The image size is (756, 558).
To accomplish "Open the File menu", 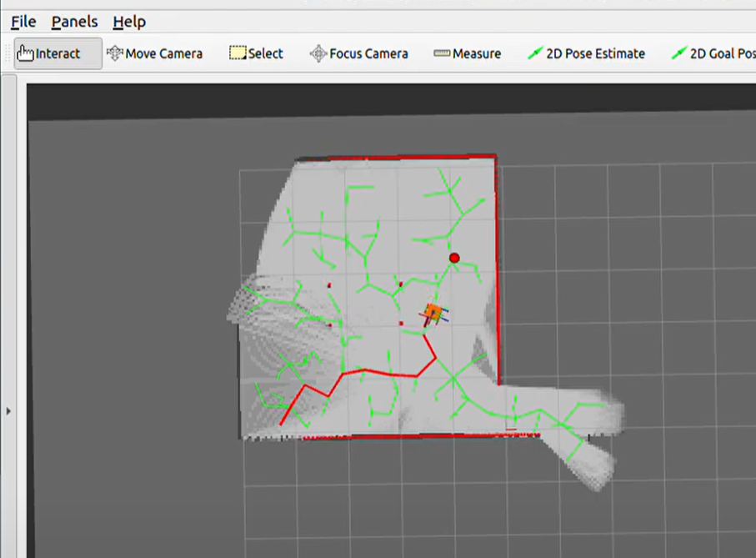I will [x=23, y=22].
